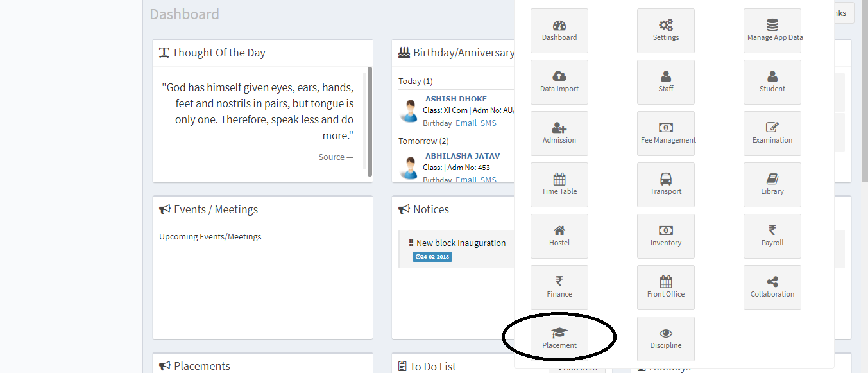Open the Manage App Data tile
The width and height of the screenshot is (868, 373).
(772, 31)
